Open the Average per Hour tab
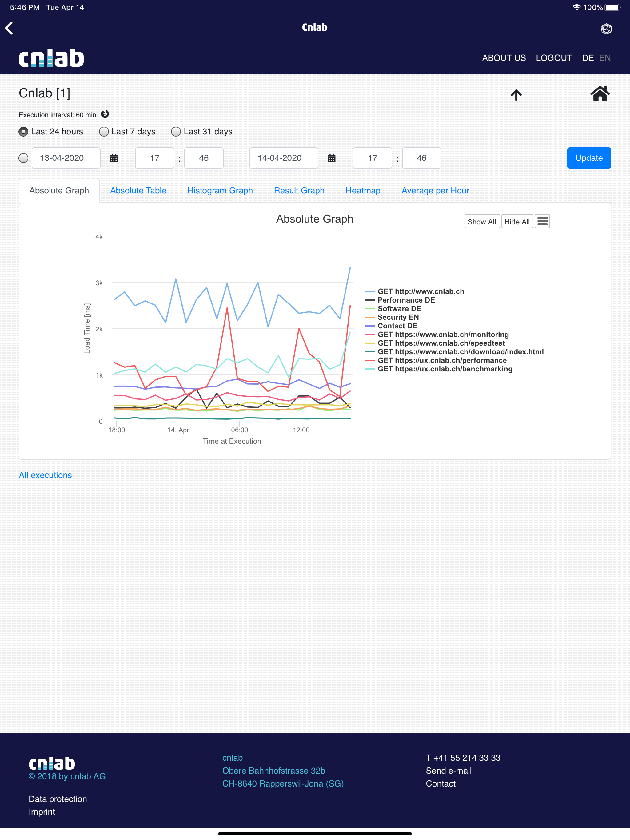This screenshot has width=630, height=840. point(436,191)
